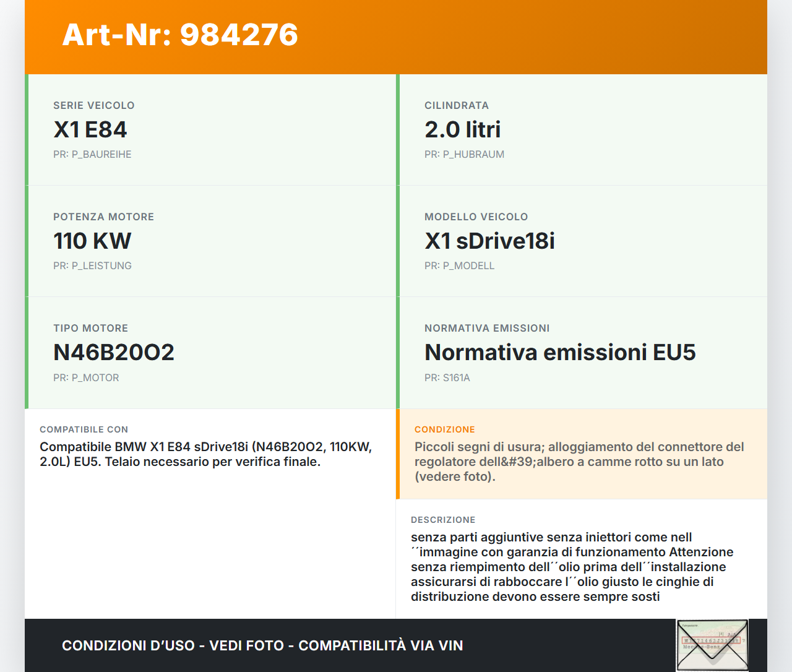The width and height of the screenshot is (792, 672).
Task: Click the compatibility text mentioning Telaio verification
Action: pos(205,454)
